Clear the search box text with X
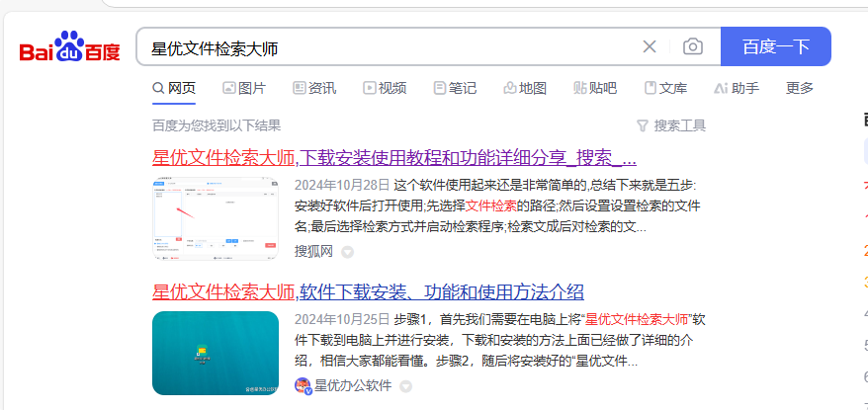 650,47
